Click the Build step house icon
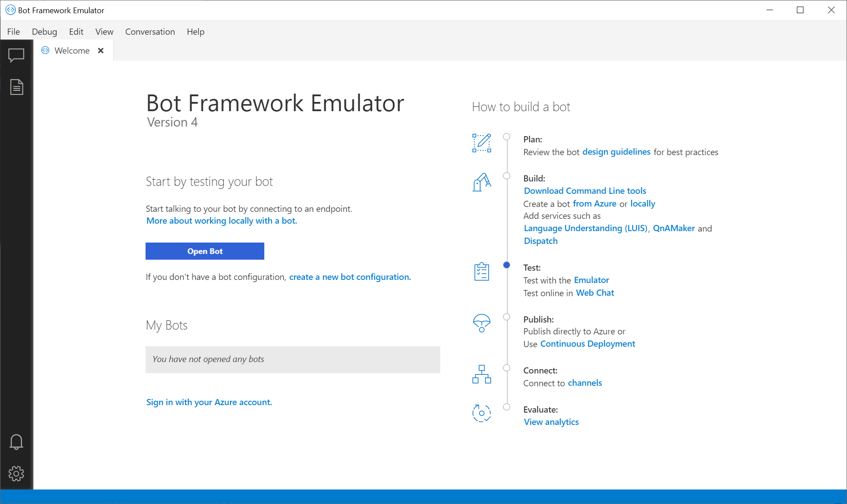Screen dimensions: 847x504 (x=482, y=182)
